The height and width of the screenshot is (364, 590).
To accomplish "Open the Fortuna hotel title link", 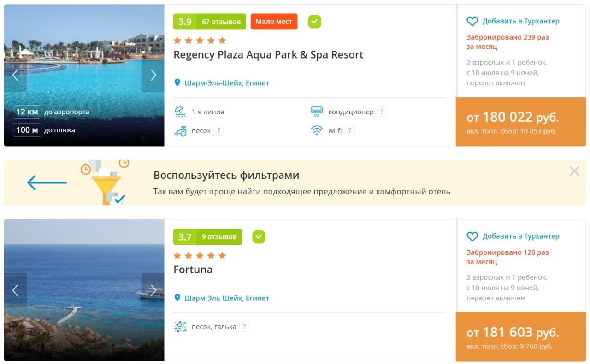I will pyautogui.click(x=193, y=270).
